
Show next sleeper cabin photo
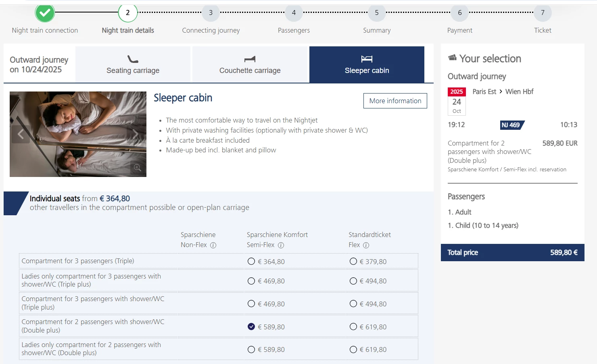coord(136,134)
